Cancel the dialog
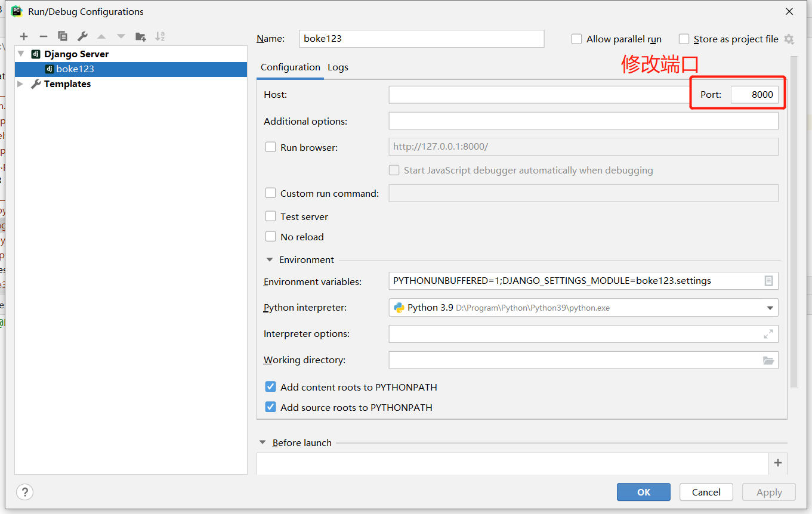 click(706, 492)
